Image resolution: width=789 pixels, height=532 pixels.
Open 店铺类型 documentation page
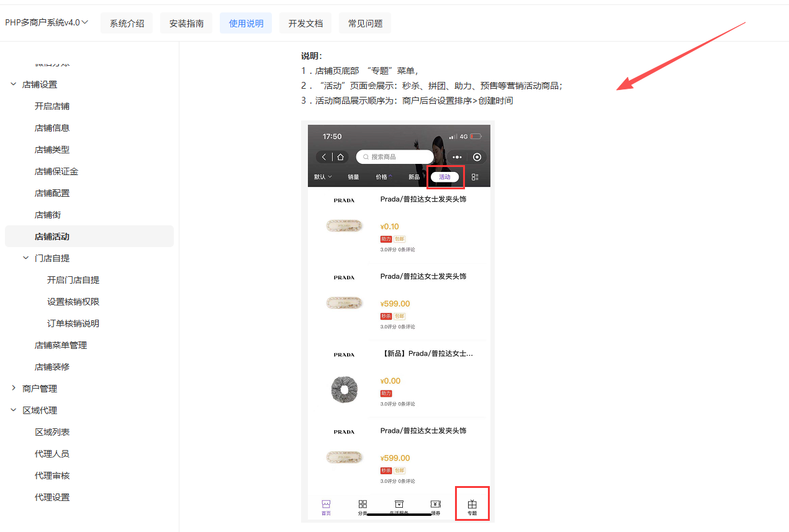tap(52, 150)
